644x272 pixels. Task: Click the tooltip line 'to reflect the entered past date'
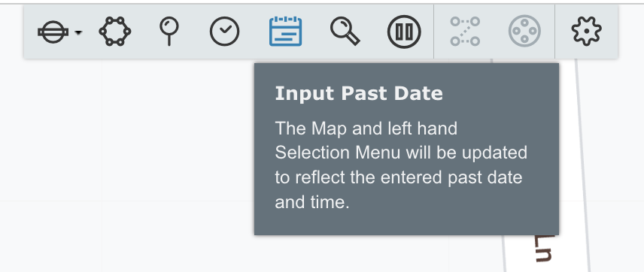pos(399,177)
